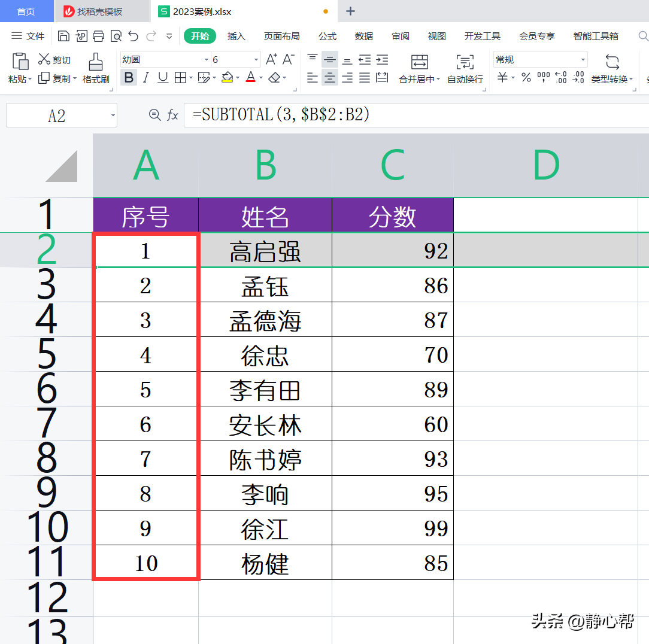Click the distributed alignment icon
The width and height of the screenshot is (649, 644).
[382, 77]
